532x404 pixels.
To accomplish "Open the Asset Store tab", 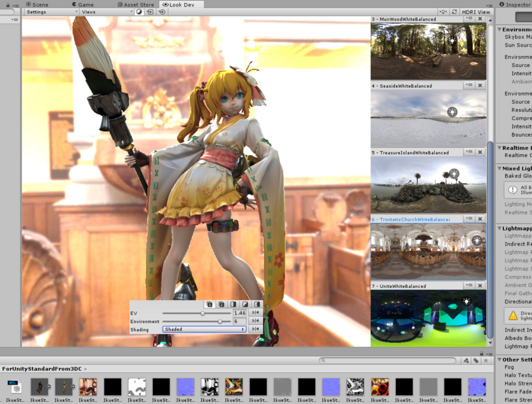I will [136, 4].
